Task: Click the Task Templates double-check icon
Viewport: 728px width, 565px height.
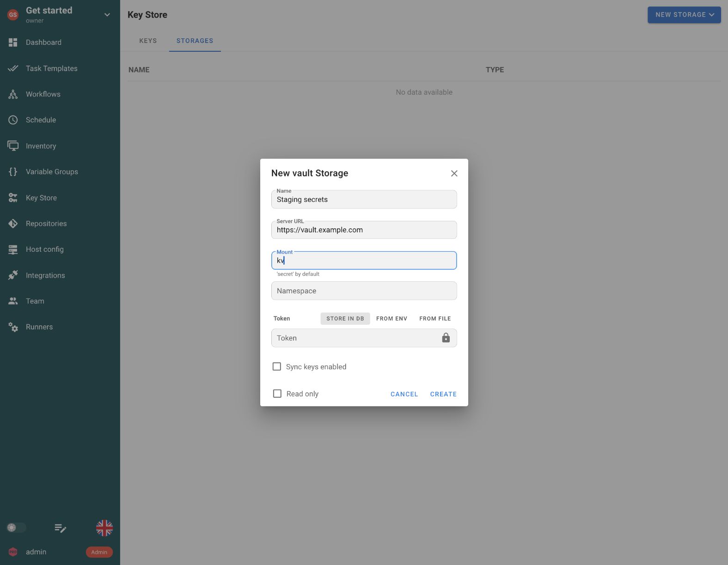Action: click(x=13, y=68)
